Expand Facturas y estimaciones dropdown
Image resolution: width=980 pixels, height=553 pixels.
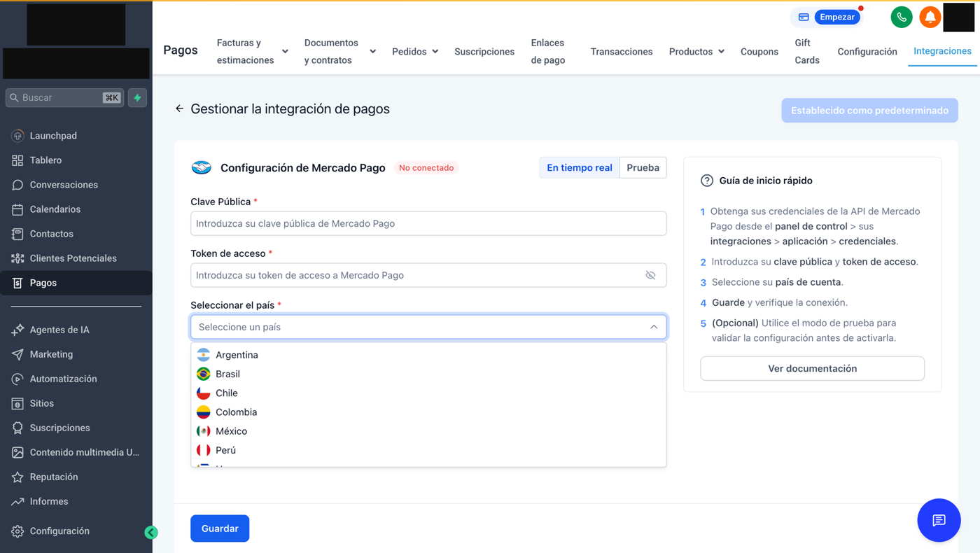click(285, 52)
